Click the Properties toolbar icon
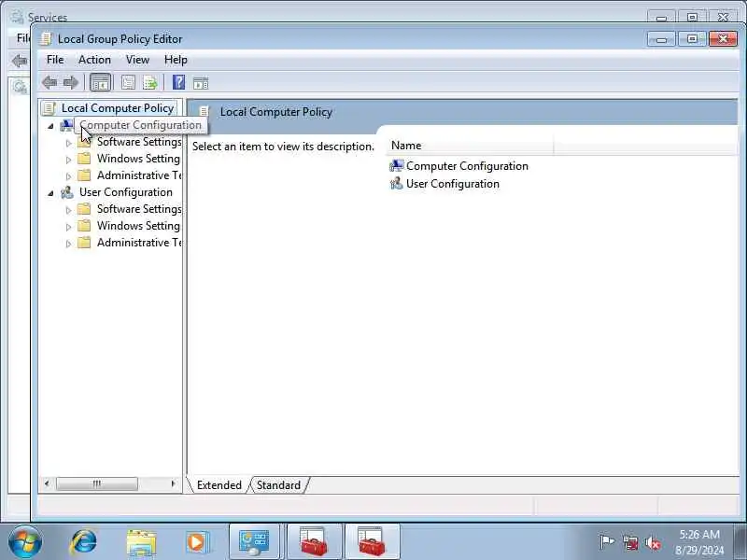The image size is (747, 560). 128,83
